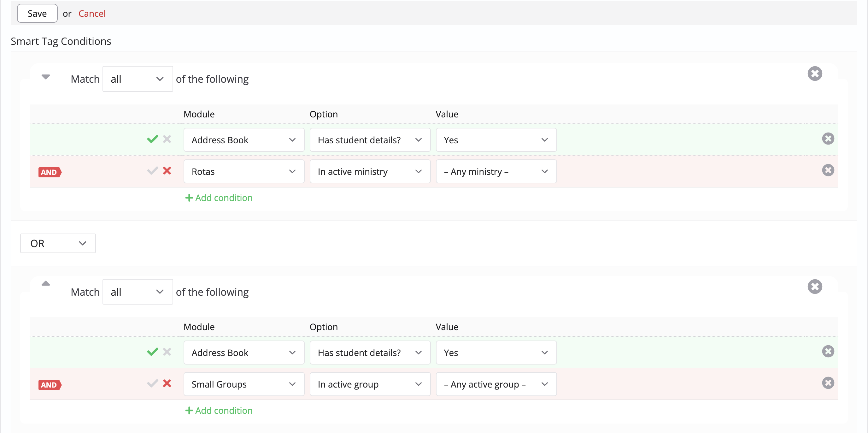
Task: Open Address Book module dropdown in first group
Action: [244, 139]
